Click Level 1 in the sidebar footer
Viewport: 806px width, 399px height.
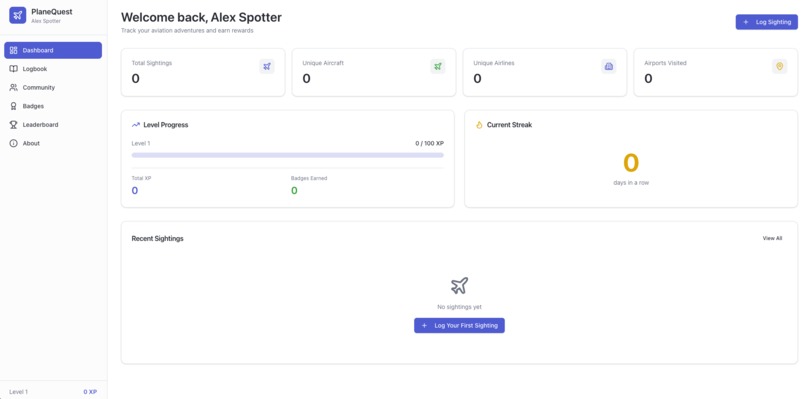pyautogui.click(x=19, y=392)
